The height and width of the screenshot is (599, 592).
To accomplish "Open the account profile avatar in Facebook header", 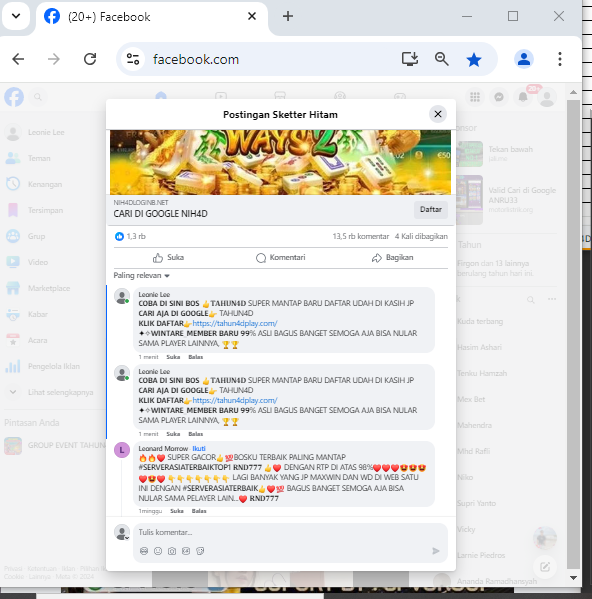I will click(x=547, y=97).
